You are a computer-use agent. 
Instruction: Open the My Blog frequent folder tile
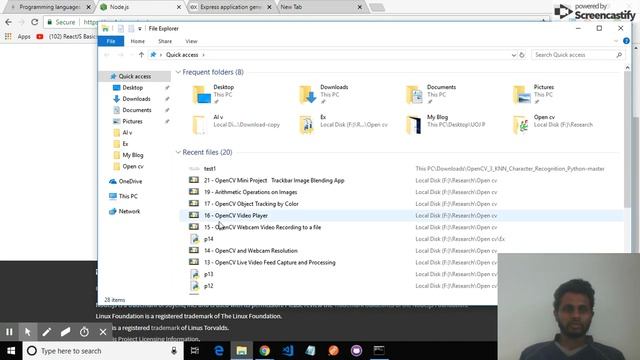pyautogui.click(x=446, y=124)
